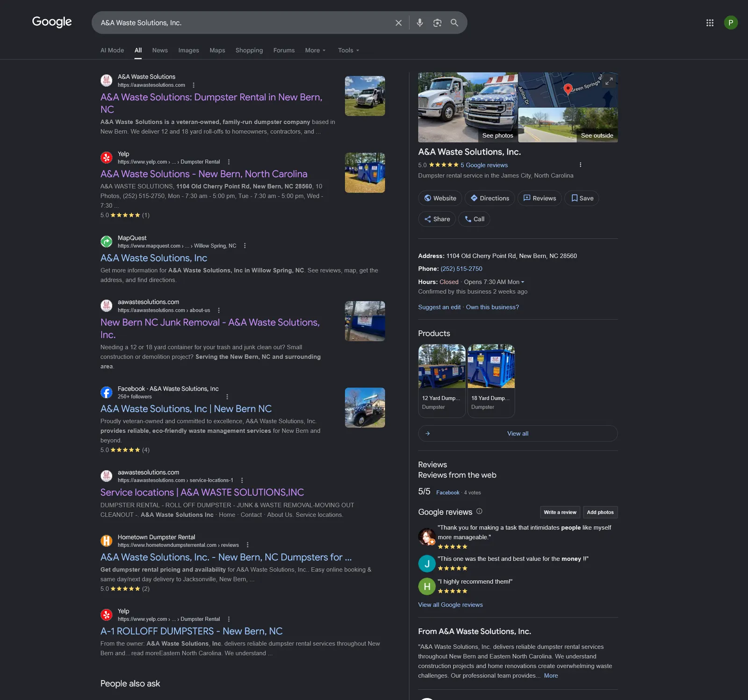Open options menu for the service-locations result

coord(242,480)
